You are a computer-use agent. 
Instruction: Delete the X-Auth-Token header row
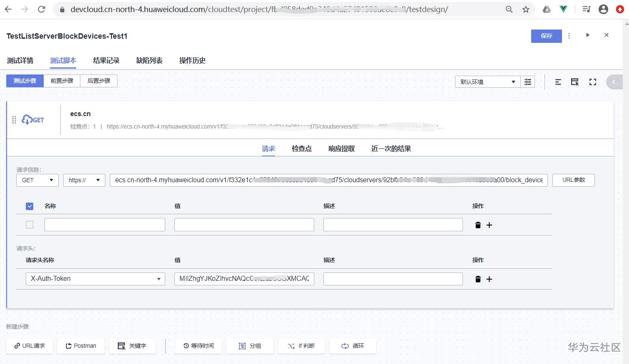click(478, 279)
